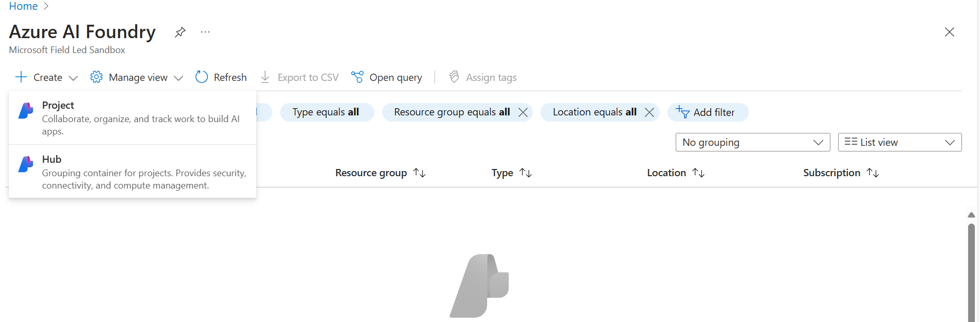
Task: Click the Add filter label
Action: pyautogui.click(x=714, y=112)
